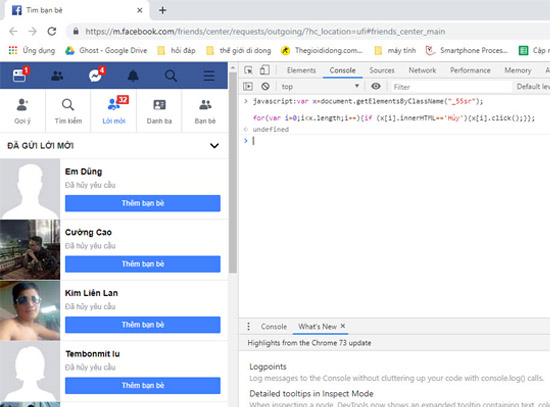Switch to DevTools Elements tab

coord(301,70)
